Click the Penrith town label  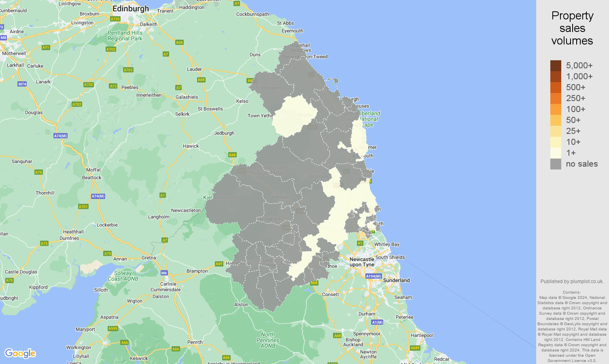[195, 342]
